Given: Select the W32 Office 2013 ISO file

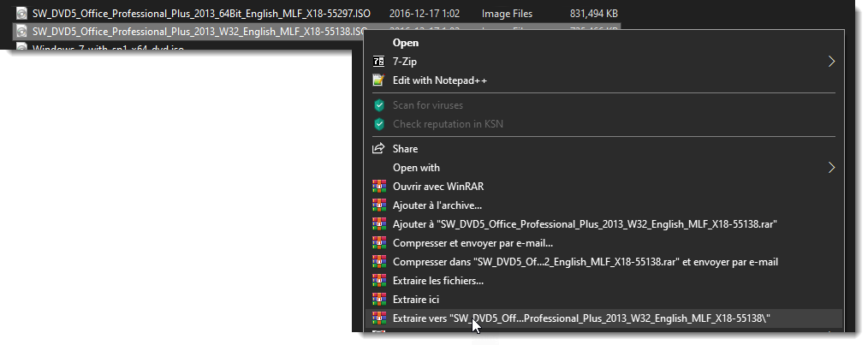Looking at the screenshot, I should click(199, 31).
